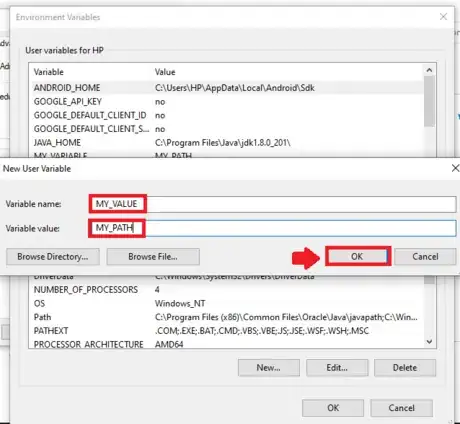Open Browse File picker
The width and height of the screenshot is (460, 424).
coord(153,256)
